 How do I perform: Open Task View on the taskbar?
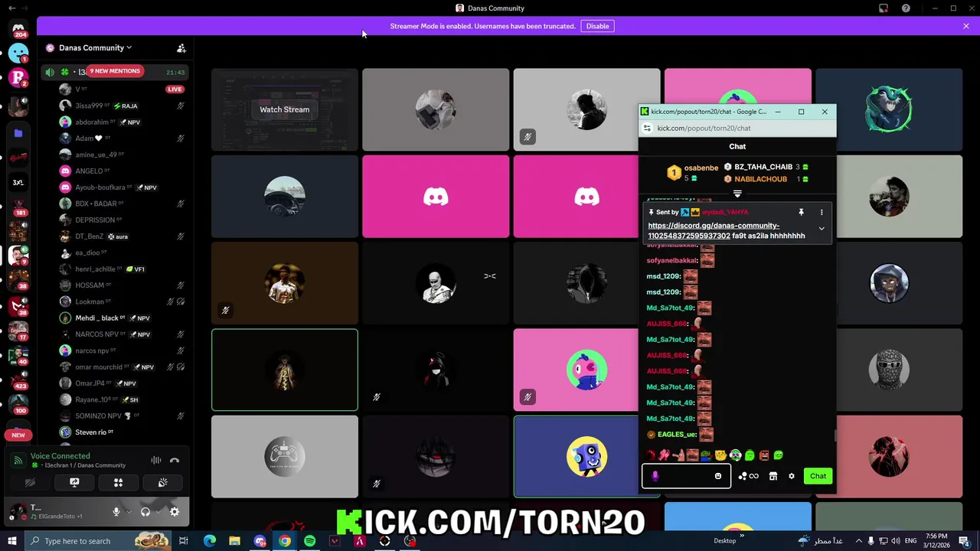[184, 541]
